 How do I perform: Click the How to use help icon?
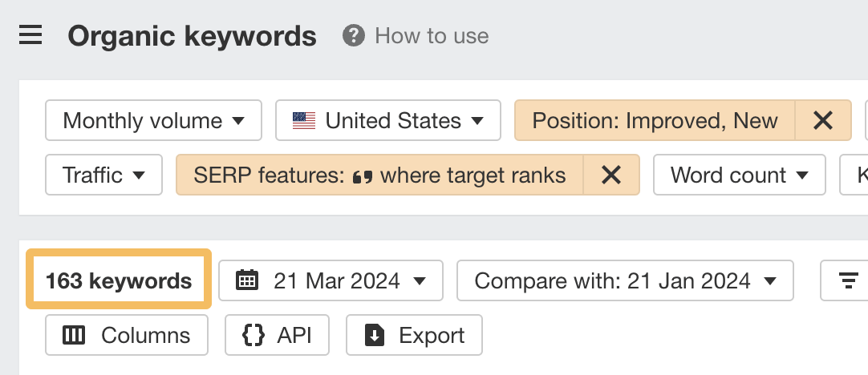353,36
